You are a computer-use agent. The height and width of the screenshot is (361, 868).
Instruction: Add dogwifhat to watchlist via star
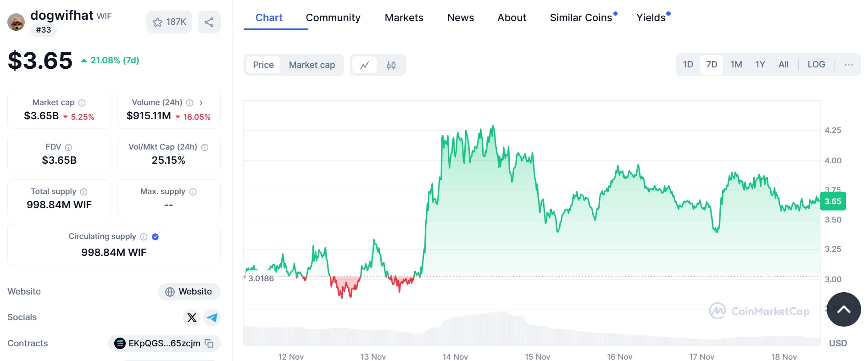(169, 22)
